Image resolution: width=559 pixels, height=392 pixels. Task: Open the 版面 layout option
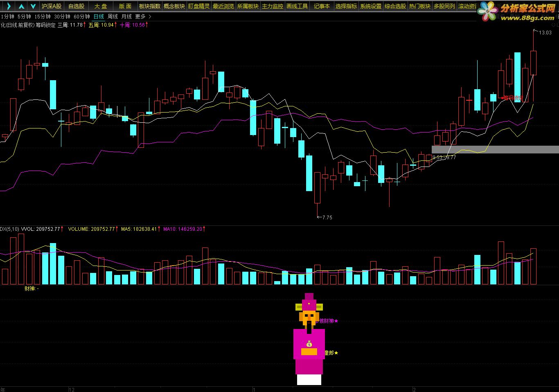coord(125,6)
